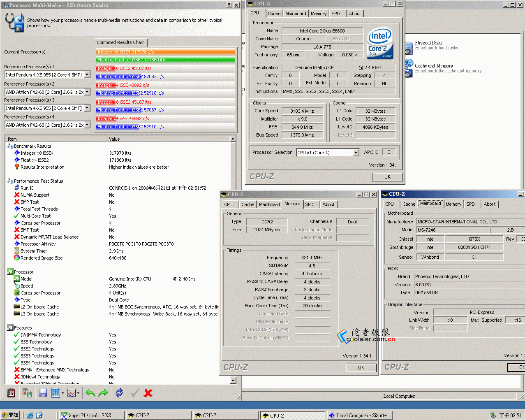This screenshot has height=420, width=525.
Task: Open SPD tab in CPU-Z processor window
Action: click(x=336, y=14)
